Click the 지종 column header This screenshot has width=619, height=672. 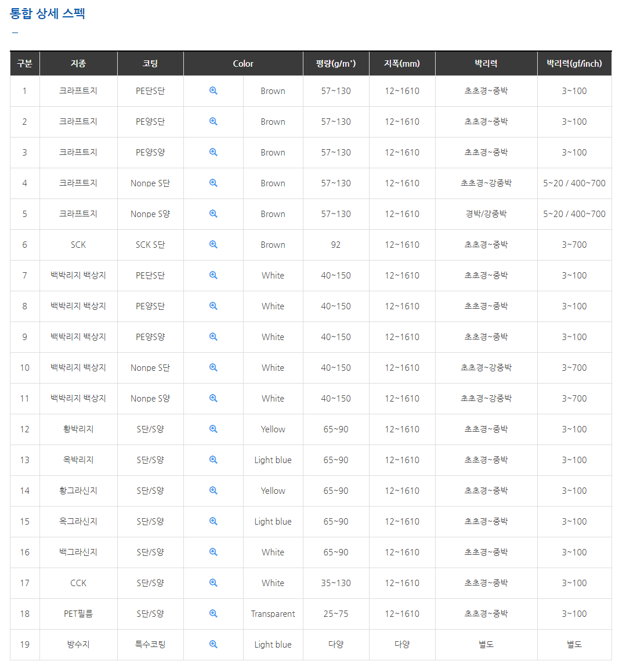click(x=78, y=64)
